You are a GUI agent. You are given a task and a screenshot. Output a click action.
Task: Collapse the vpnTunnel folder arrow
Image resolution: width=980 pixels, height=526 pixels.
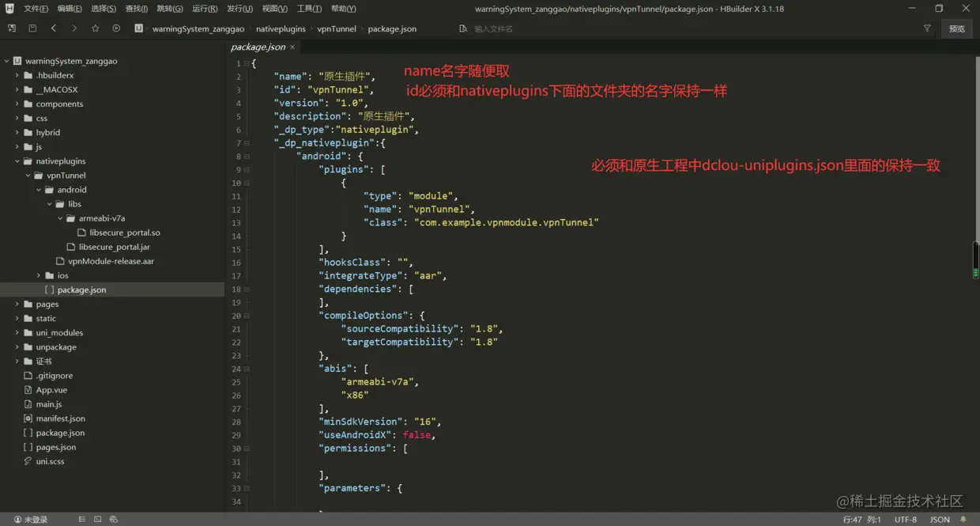28,176
